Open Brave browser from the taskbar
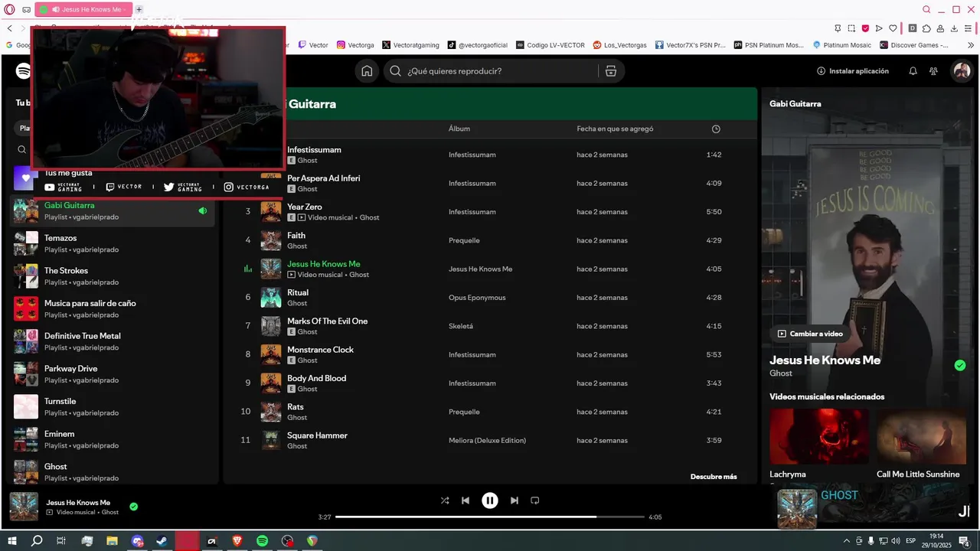980x551 pixels. pyautogui.click(x=237, y=541)
